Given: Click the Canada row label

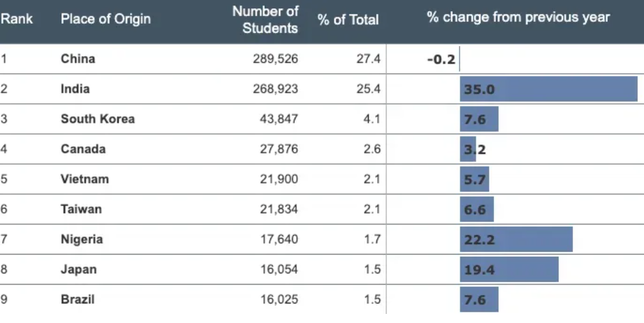Looking at the screenshot, I should pos(83,149).
